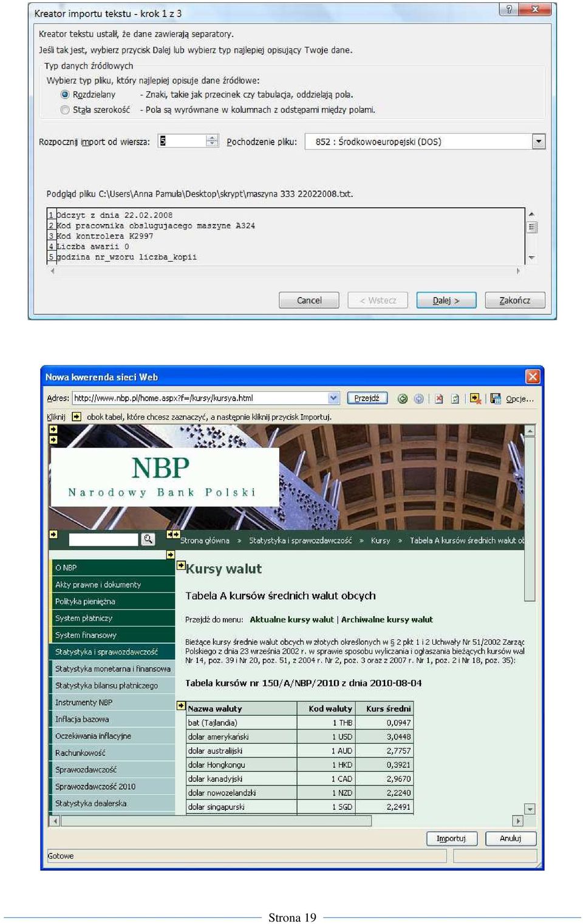The image size is (583, 924).
Task: Click the yellow arrow beside Kursy walut heading
Action: point(181,565)
